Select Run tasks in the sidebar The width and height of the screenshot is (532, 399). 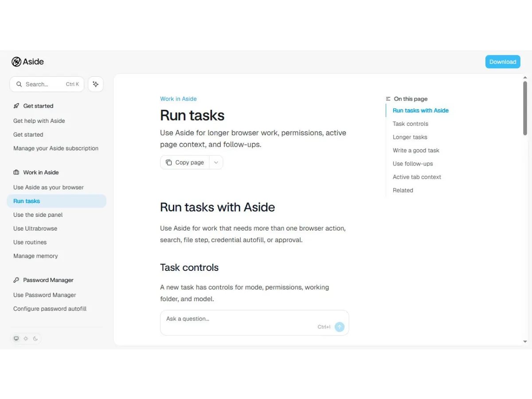(x=56, y=201)
